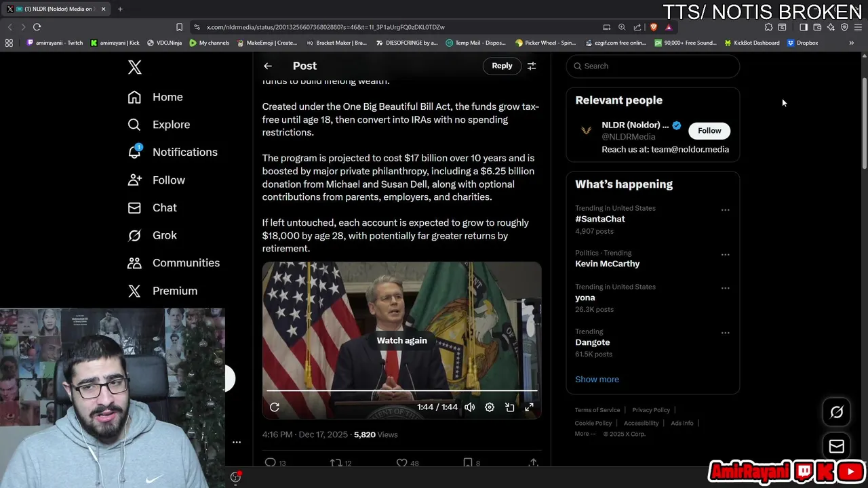The image size is (868, 488).
Task: Show hidden bookmarks overflow chevron
Action: [x=852, y=43]
